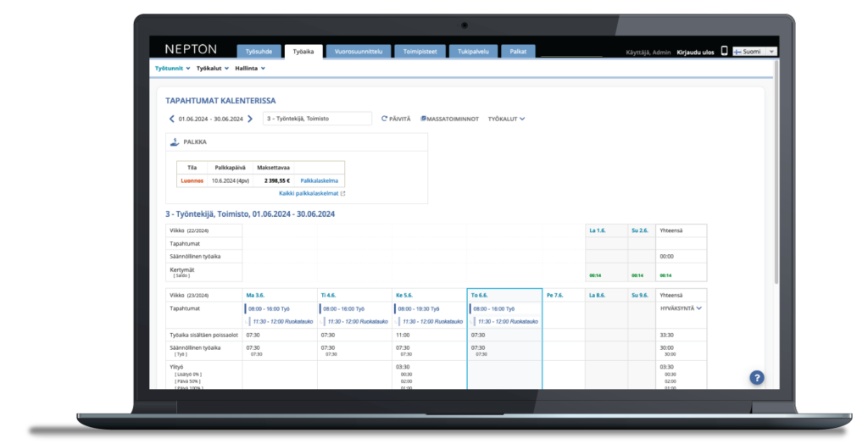Open Kaikki palkkalaskelmat link
The height and width of the screenshot is (444, 868).
311,193
